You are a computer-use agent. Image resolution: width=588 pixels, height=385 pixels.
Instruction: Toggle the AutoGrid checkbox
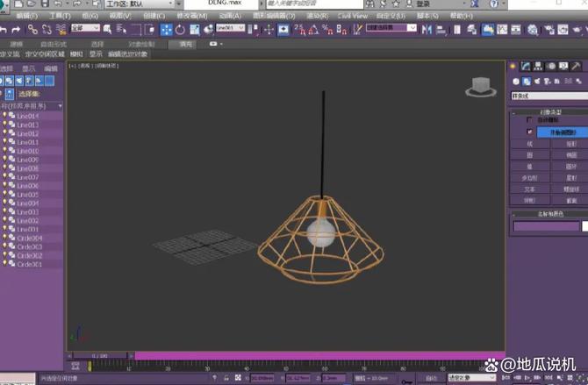tap(529, 120)
